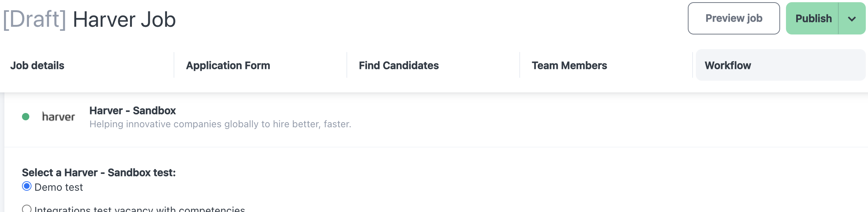Viewport: 868px width, 212px height.
Task: Click the 'Helping innovative companies' tagline text
Action: tap(220, 124)
